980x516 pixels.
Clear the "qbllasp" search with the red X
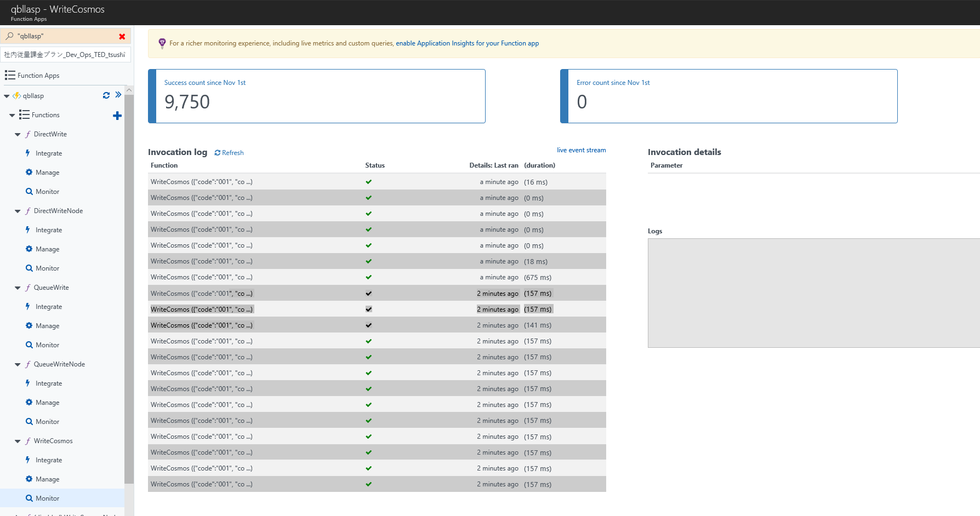point(122,36)
